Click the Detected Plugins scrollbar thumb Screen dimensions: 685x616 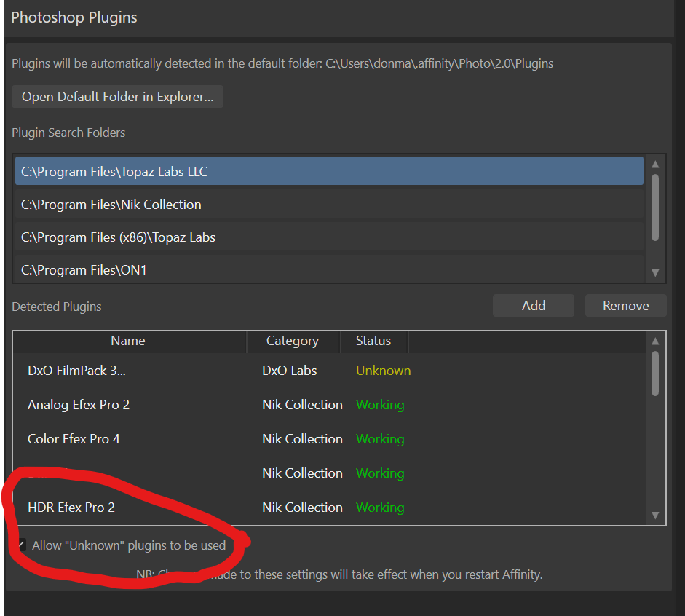[655, 374]
